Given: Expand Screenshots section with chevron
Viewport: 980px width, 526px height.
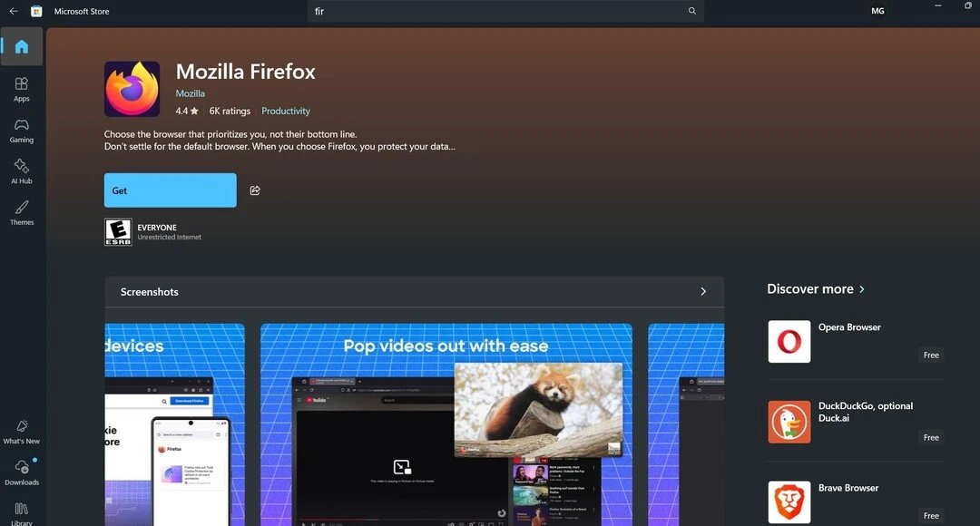Looking at the screenshot, I should [x=703, y=292].
